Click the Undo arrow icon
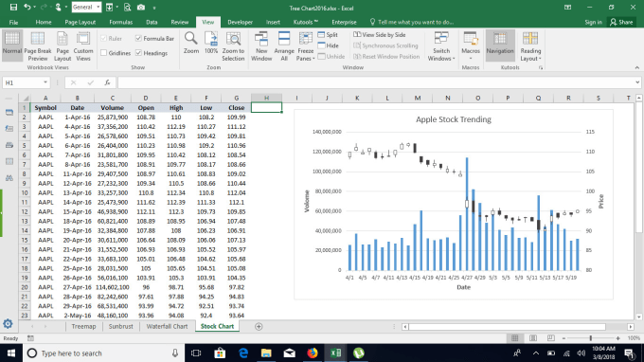The height and width of the screenshot is (362, 644). coord(27,7)
